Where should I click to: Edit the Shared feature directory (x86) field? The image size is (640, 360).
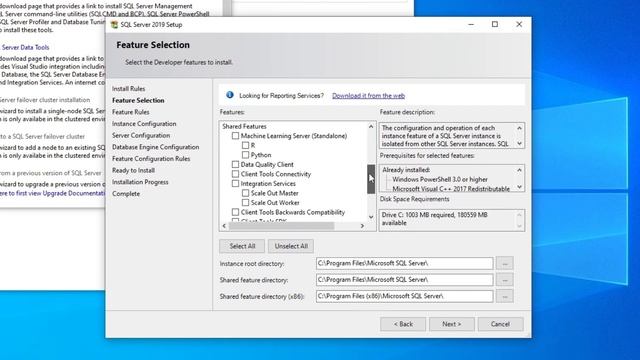pos(404,296)
